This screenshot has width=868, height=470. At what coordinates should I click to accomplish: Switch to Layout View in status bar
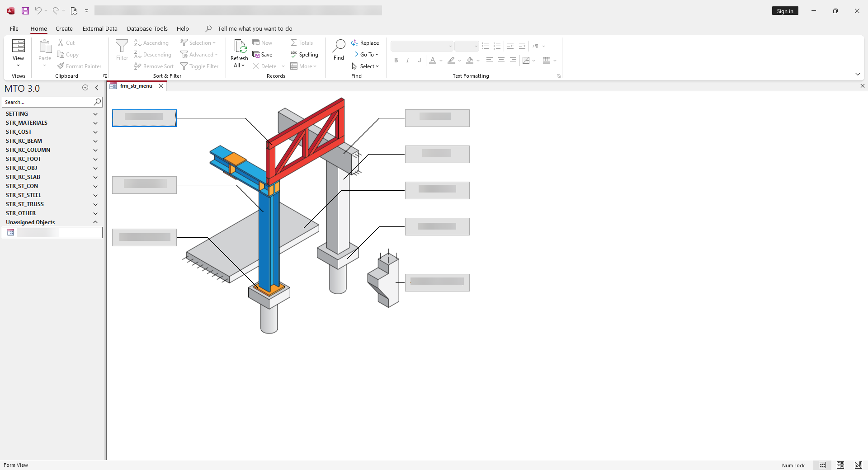pyautogui.click(x=840, y=465)
